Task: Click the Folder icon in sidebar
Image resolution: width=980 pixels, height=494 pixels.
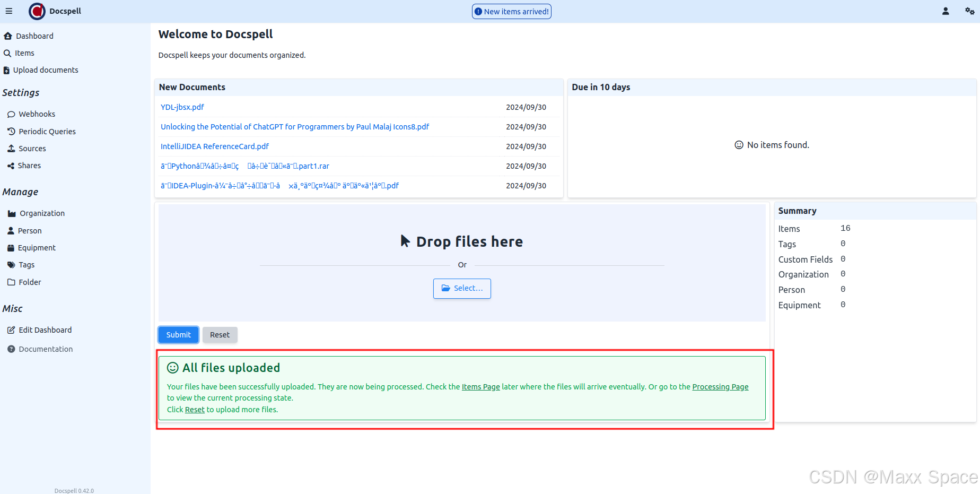Action: 11,282
